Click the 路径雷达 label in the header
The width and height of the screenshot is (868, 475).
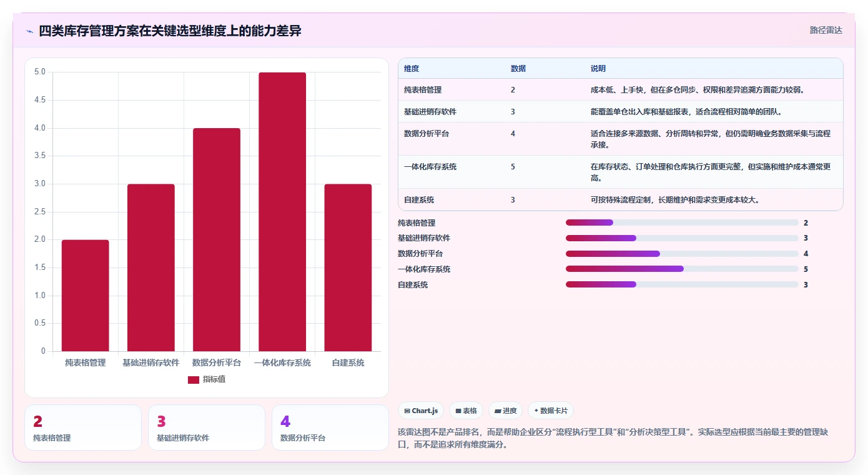click(826, 30)
